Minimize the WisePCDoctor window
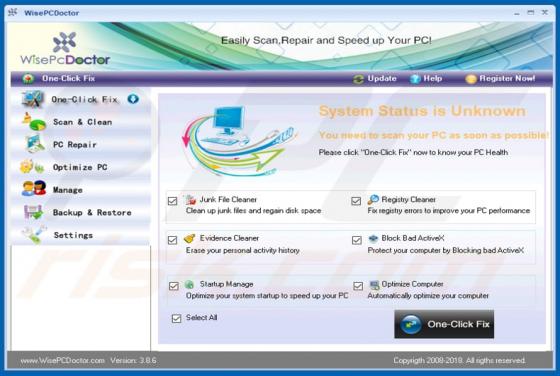560x376 pixels. (x=517, y=13)
